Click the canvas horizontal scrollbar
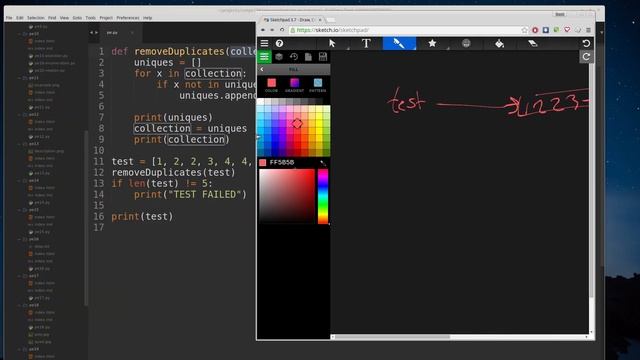This screenshot has height=360, width=640. tap(393, 337)
